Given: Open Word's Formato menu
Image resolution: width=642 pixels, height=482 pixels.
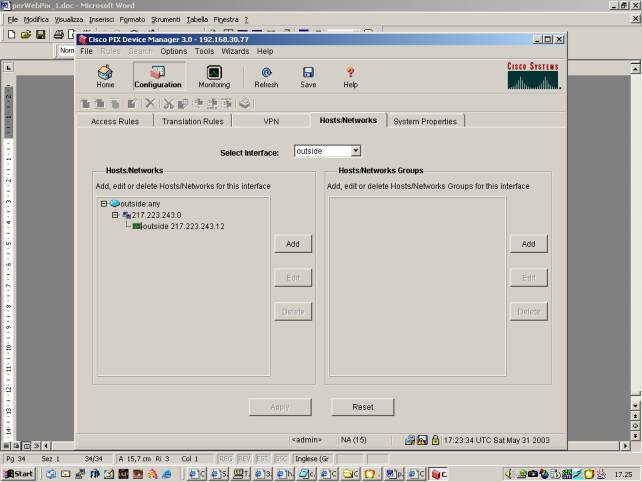Looking at the screenshot, I should pyautogui.click(x=132, y=19).
